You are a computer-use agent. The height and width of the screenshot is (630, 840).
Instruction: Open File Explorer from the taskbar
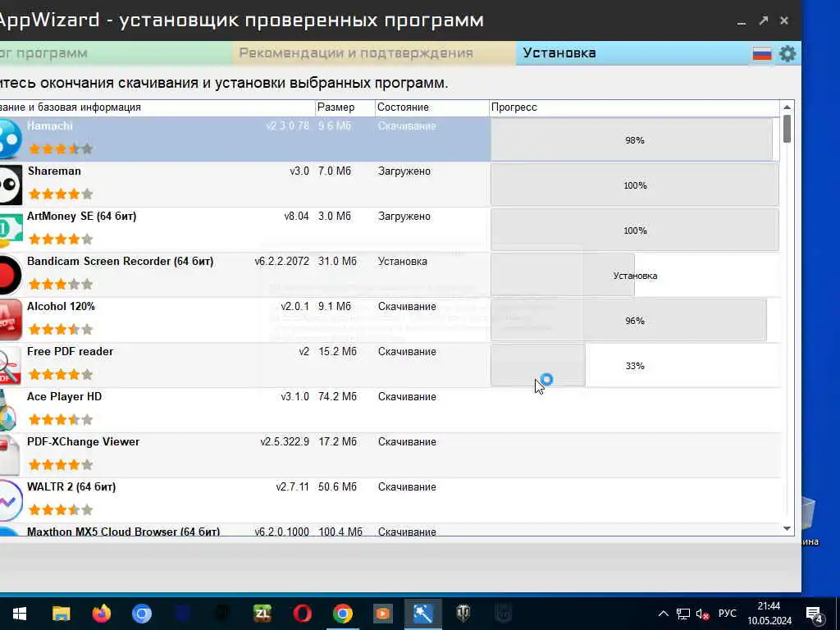pos(61,614)
